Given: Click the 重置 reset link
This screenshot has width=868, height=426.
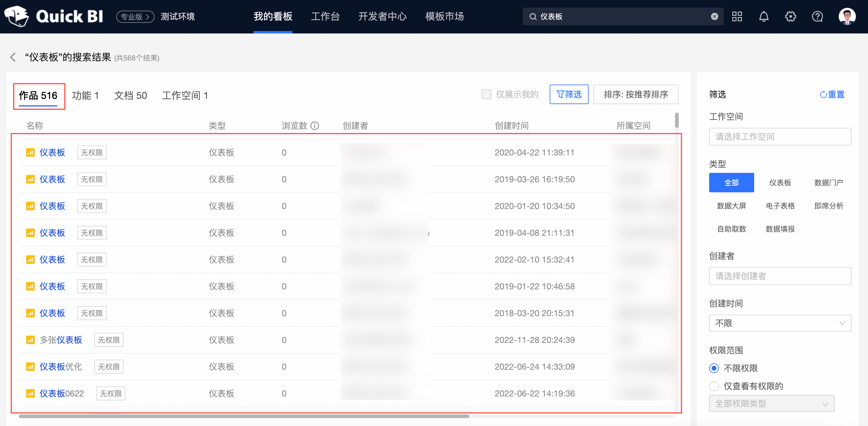Looking at the screenshot, I should pyautogui.click(x=832, y=95).
